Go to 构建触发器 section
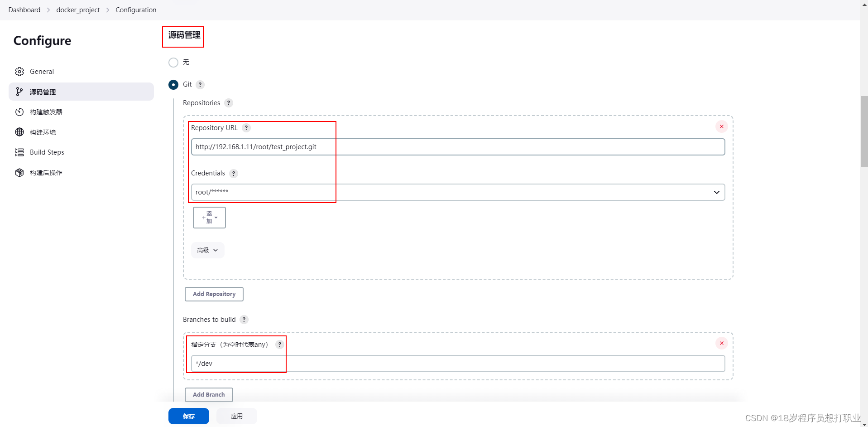 [81, 112]
